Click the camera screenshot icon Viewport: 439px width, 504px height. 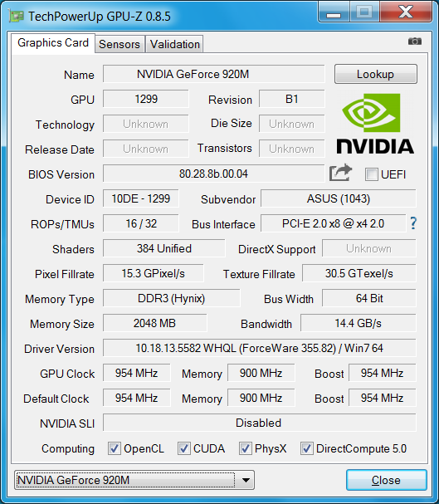pyautogui.click(x=415, y=42)
